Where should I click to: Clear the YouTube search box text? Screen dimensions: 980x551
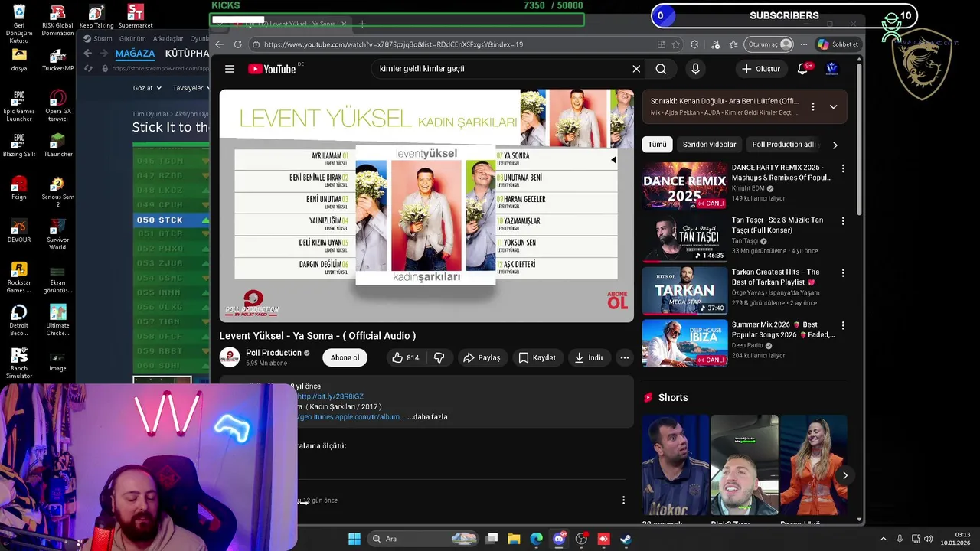(x=636, y=69)
